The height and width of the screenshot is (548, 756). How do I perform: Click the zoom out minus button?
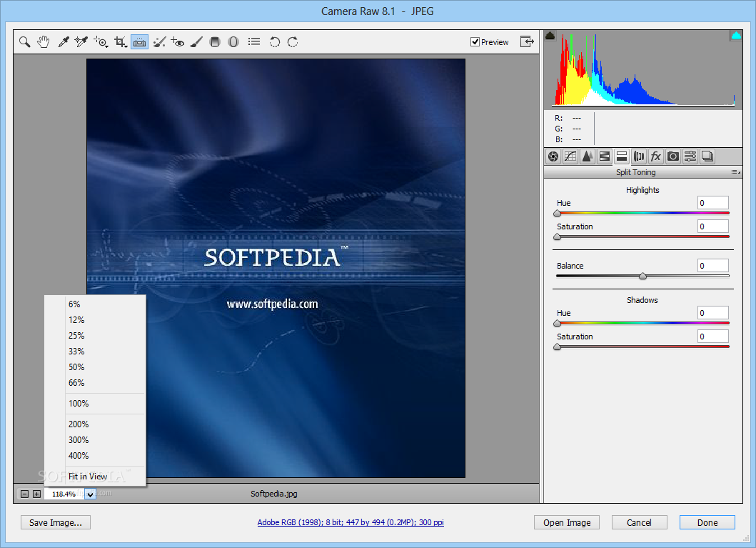pyautogui.click(x=24, y=494)
